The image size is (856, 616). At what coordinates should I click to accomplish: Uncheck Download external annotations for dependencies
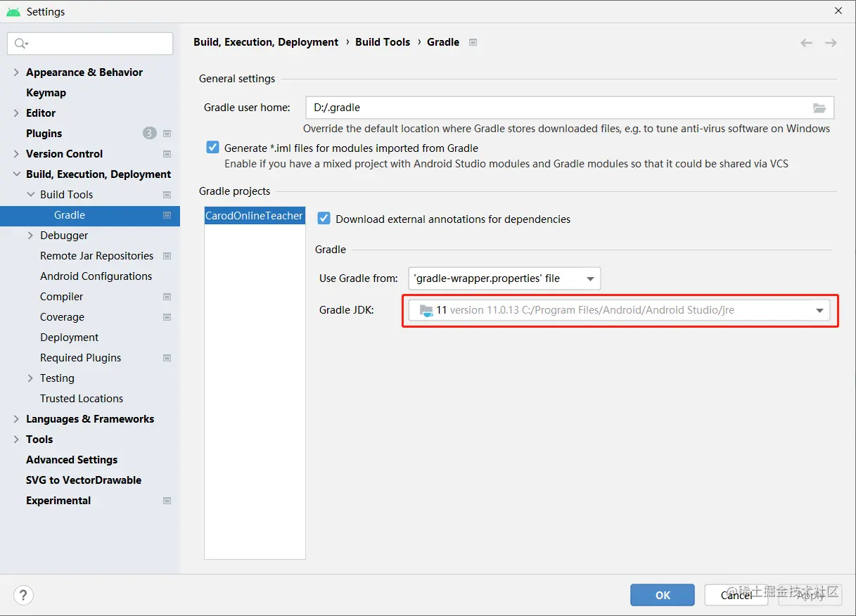(324, 219)
